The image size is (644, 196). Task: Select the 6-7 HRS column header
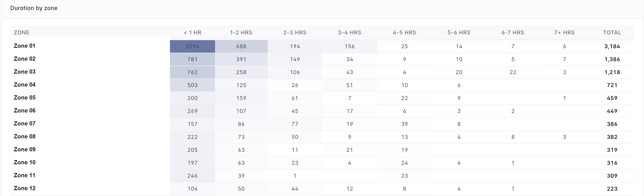tap(512, 33)
